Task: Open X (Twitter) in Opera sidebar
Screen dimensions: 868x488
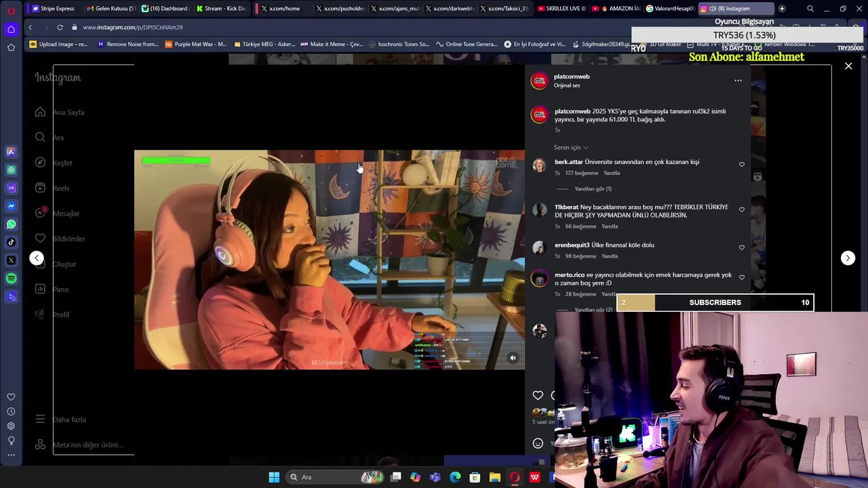Action: click(x=11, y=260)
